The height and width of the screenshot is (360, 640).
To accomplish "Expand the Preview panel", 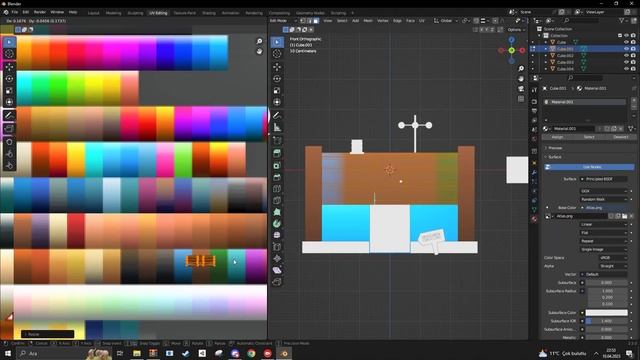I will 555,148.
